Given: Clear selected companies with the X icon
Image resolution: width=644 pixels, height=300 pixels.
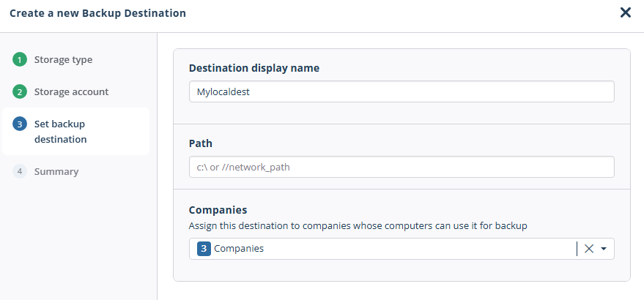Looking at the screenshot, I should point(589,249).
